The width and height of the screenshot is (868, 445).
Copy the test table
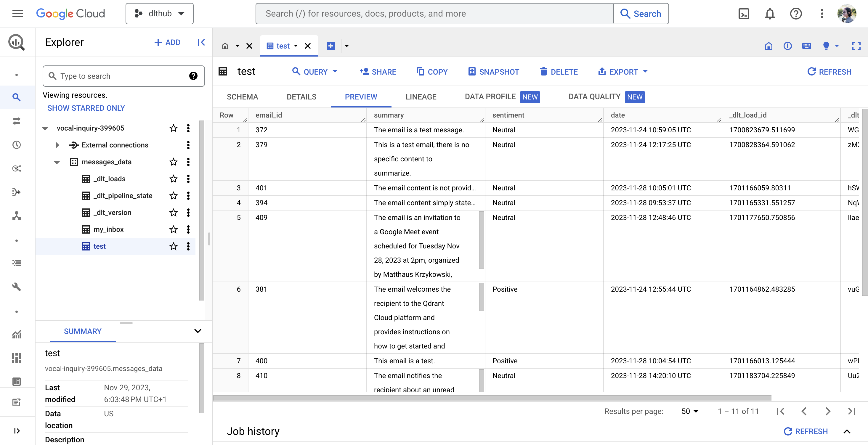click(432, 71)
